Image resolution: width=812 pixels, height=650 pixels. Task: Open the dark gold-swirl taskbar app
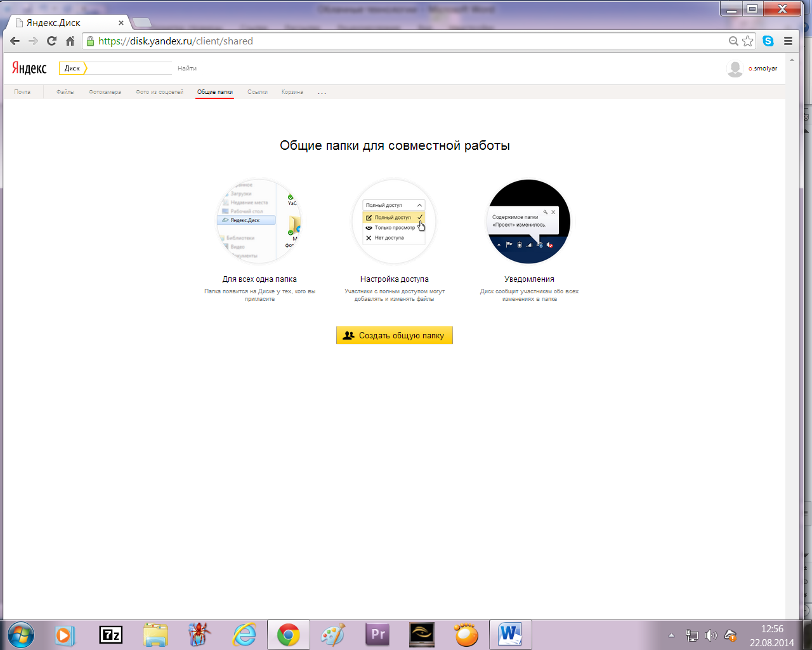click(x=422, y=635)
